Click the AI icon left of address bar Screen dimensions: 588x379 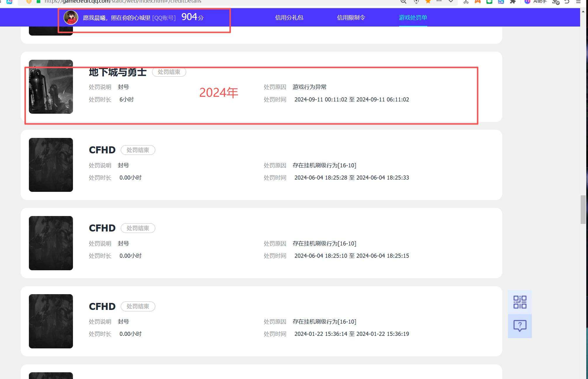9,1
